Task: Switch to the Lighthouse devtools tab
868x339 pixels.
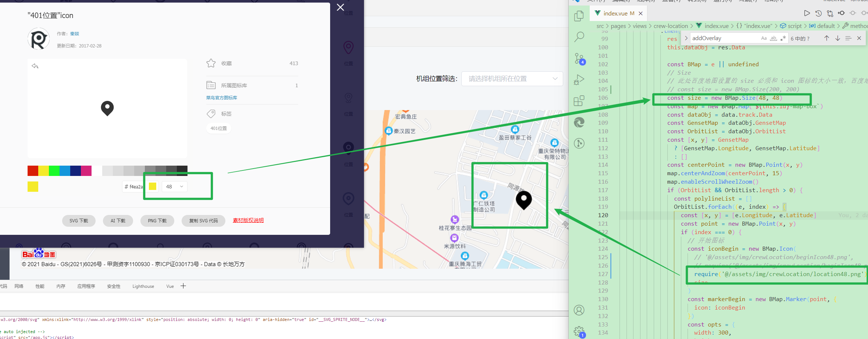Action: [x=143, y=286]
